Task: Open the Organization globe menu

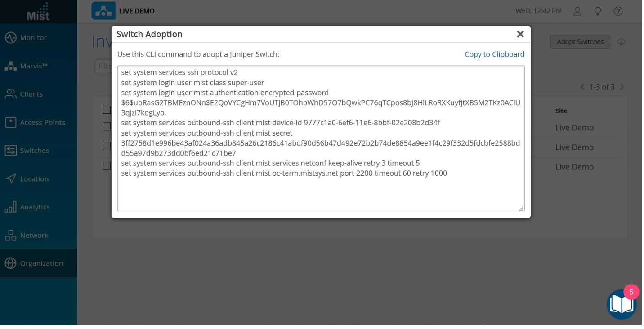Action: 11,263
